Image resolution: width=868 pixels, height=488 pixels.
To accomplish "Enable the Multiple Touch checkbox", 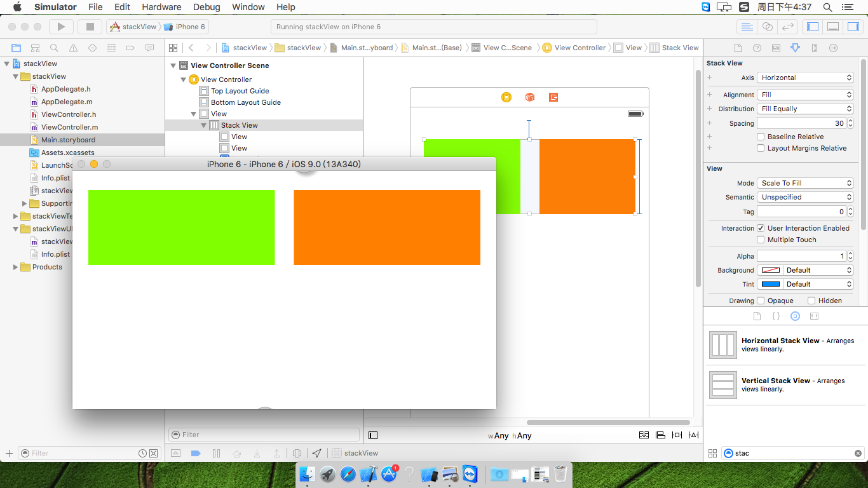I will 761,240.
